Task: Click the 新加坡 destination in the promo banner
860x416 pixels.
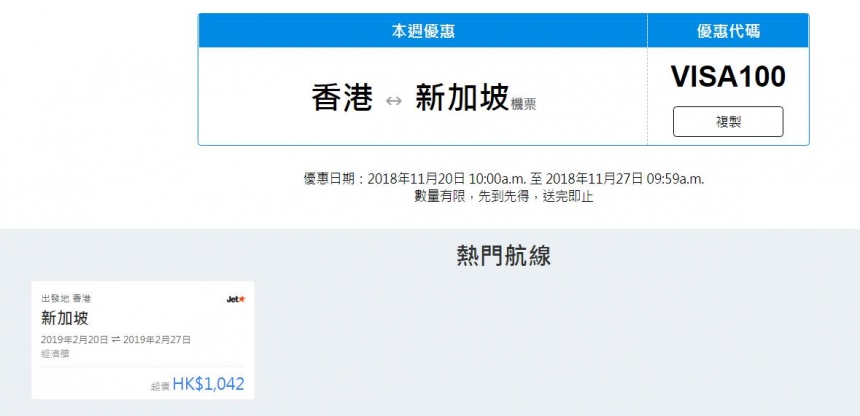Action: 462,98
